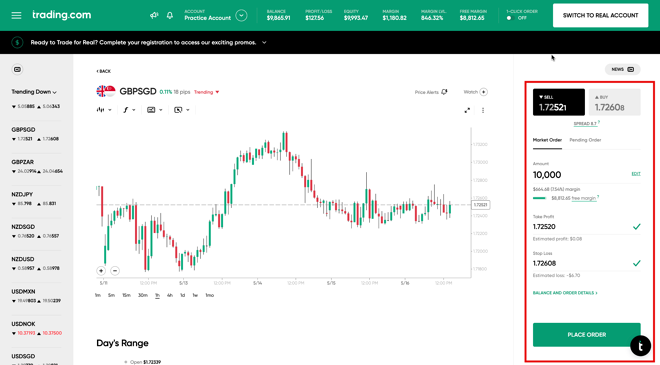Viewport: 660px width, 365px height.
Task: Click the free margin link
Action: [583, 198]
